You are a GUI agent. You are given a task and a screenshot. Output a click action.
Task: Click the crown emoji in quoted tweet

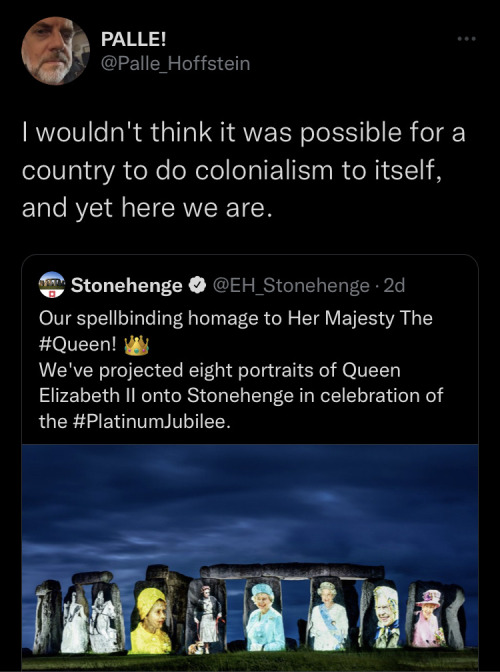click(136, 345)
